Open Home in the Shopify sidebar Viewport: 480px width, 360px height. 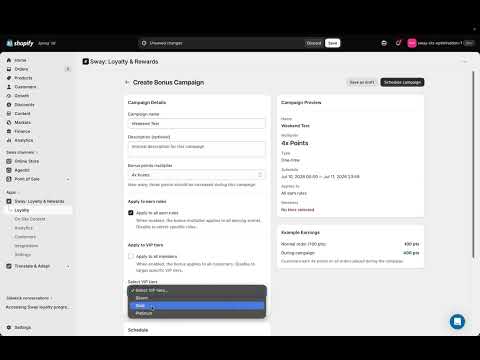point(20,60)
